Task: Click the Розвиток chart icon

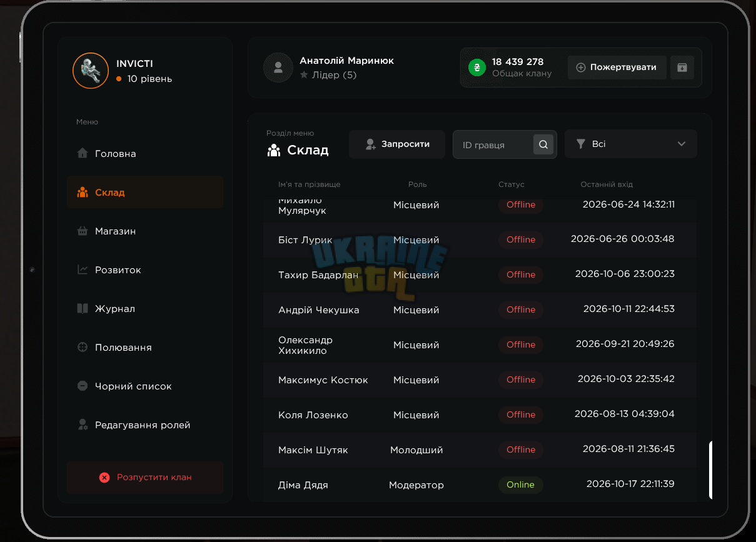Action: tap(82, 269)
